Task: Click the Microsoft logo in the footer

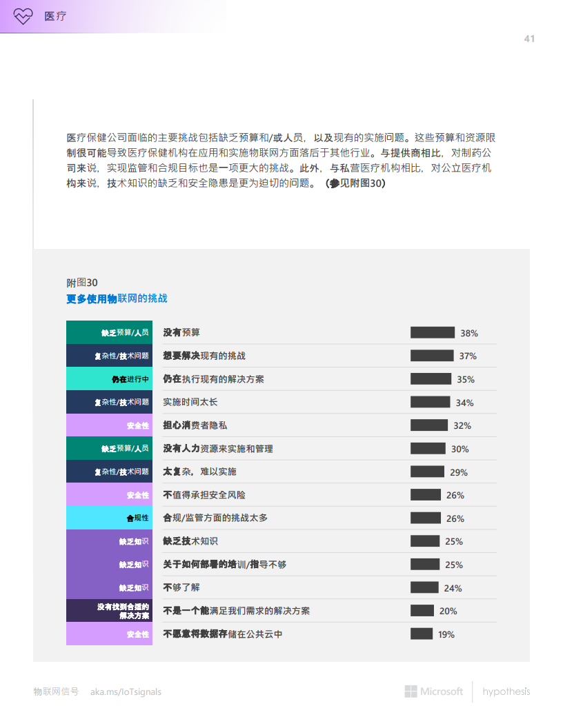Action: click(434, 691)
